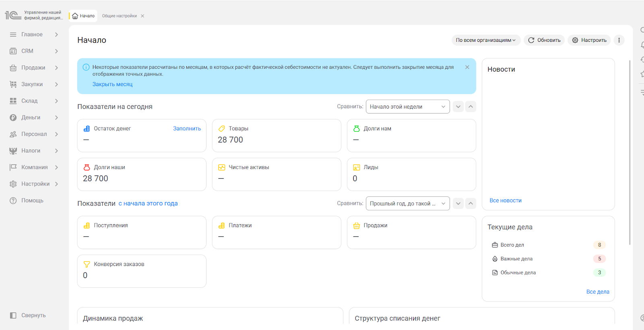644x330 pixels.
Task: Dismiss the blue info notification banner
Action: 467,67
